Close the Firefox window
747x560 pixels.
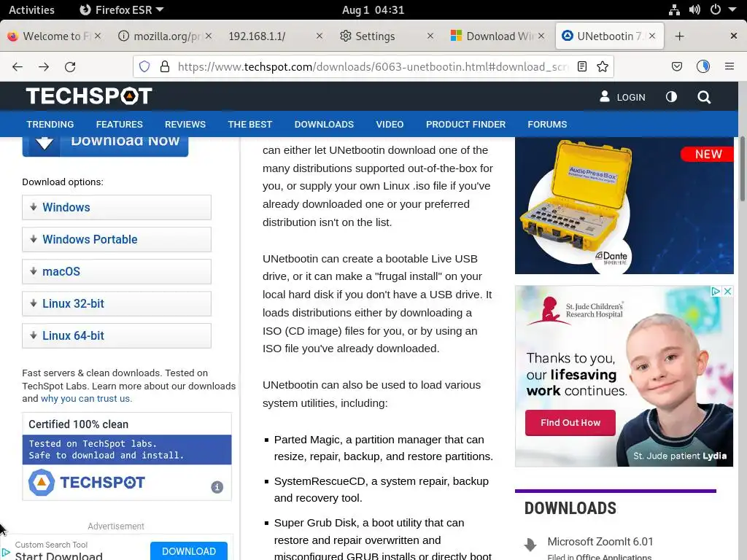(x=734, y=36)
